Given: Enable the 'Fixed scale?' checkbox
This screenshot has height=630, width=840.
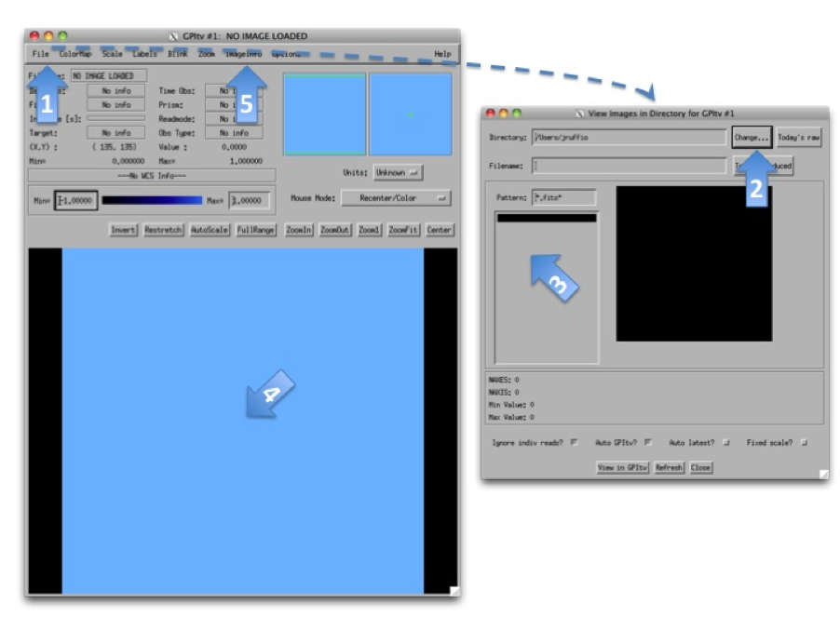Looking at the screenshot, I should click(x=802, y=443).
